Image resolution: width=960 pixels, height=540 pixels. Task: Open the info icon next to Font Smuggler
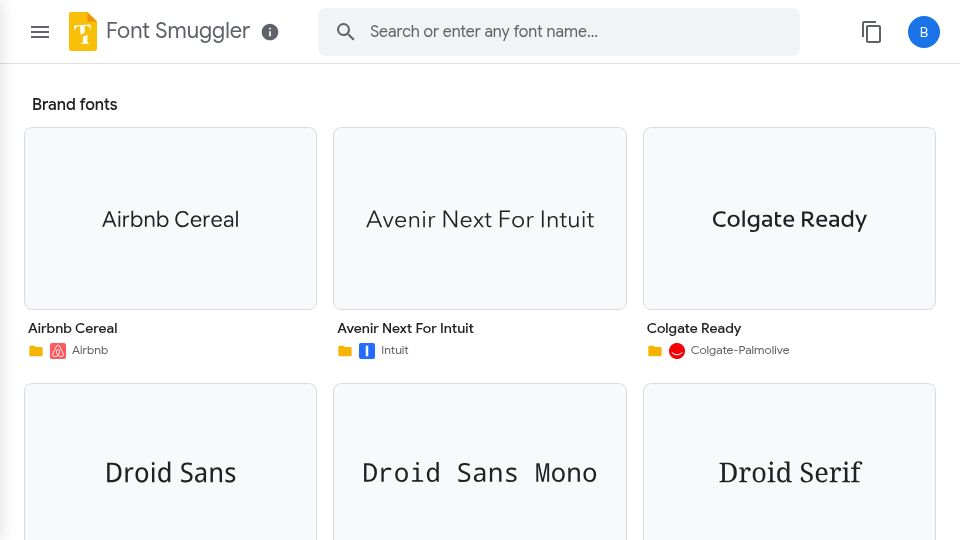pos(270,32)
